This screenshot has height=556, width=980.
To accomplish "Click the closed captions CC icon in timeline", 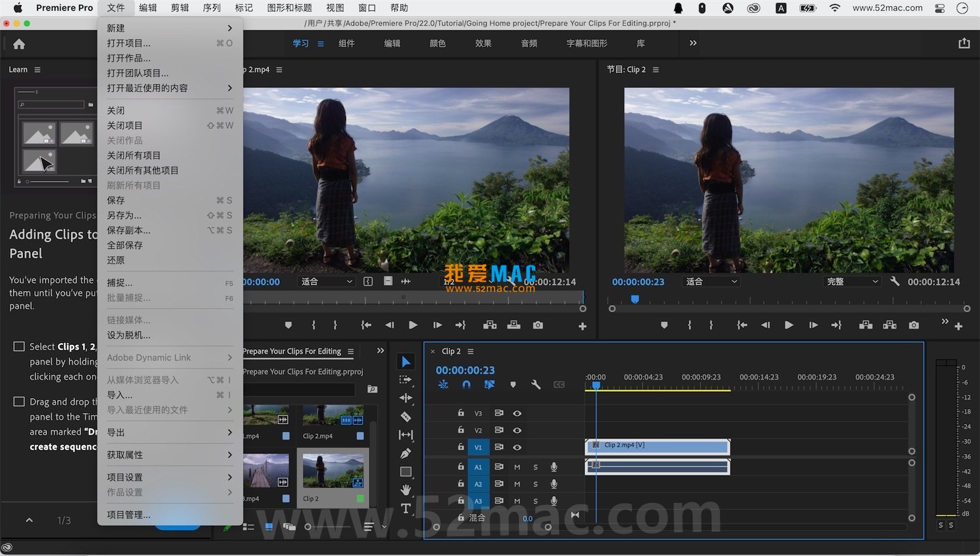I will pyautogui.click(x=559, y=385).
